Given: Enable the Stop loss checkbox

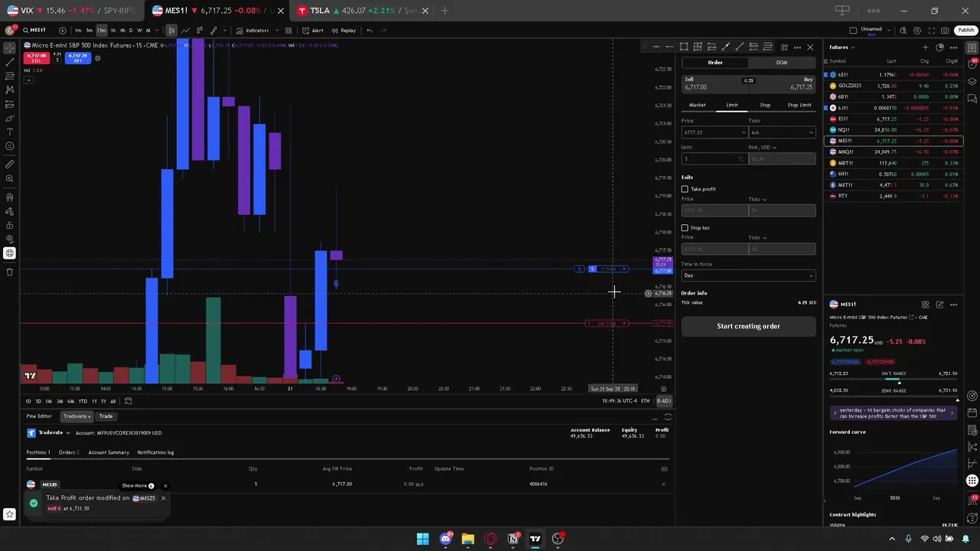Looking at the screenshot, I should coord(685,228).
